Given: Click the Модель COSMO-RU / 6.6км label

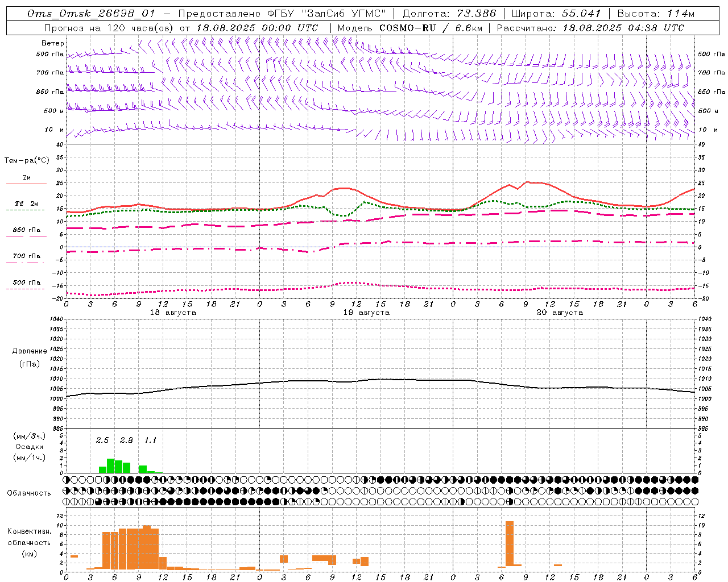Looking at the screenshot, I should click(x=410, y=28).
